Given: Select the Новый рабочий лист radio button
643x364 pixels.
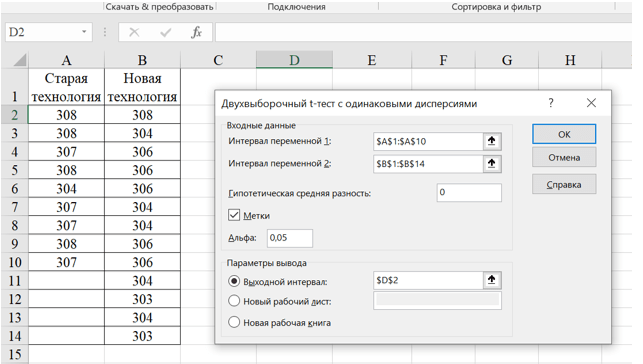Looking at the screenshot, I should point(234,301).
